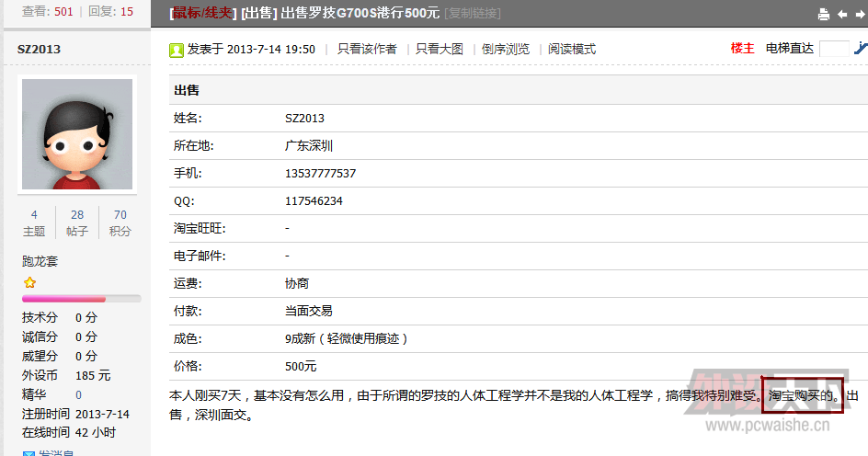
Task: Click the 出售 table heading
Action: (x=187, y=90)
